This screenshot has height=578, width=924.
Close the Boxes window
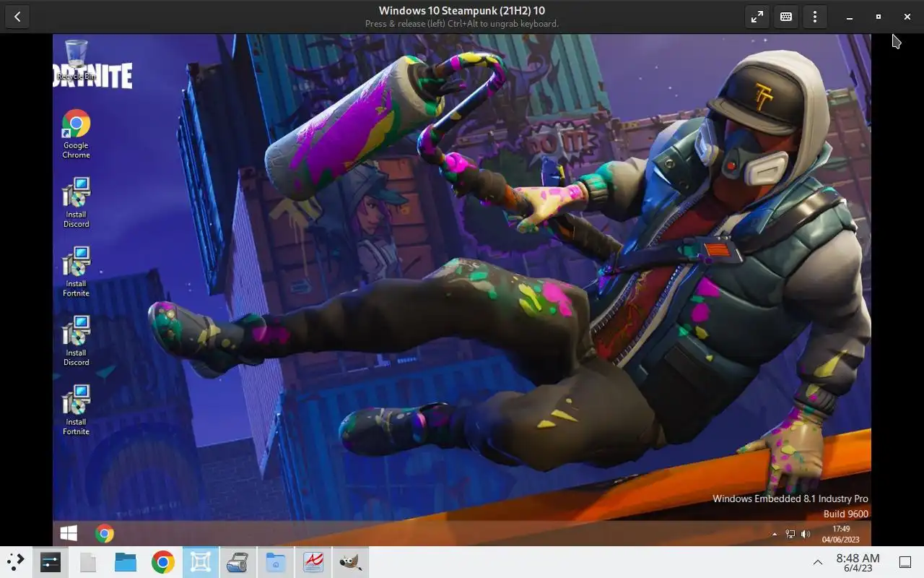[907, 17]
